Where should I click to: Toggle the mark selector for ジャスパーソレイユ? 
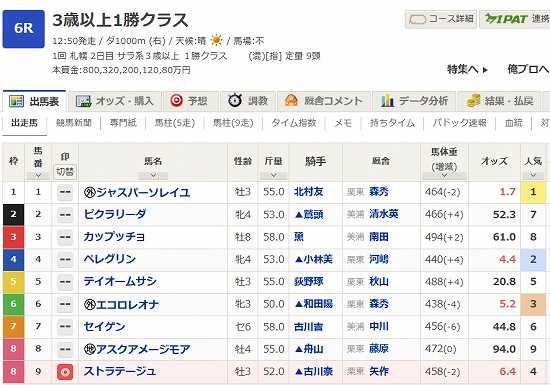pos(65,192)
